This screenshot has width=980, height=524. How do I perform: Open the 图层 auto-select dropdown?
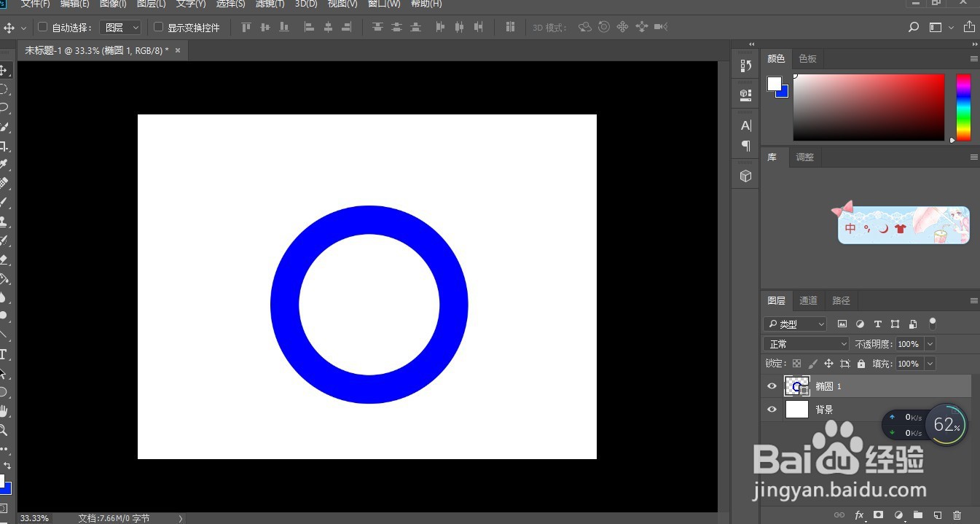click(x=121, y=28)
